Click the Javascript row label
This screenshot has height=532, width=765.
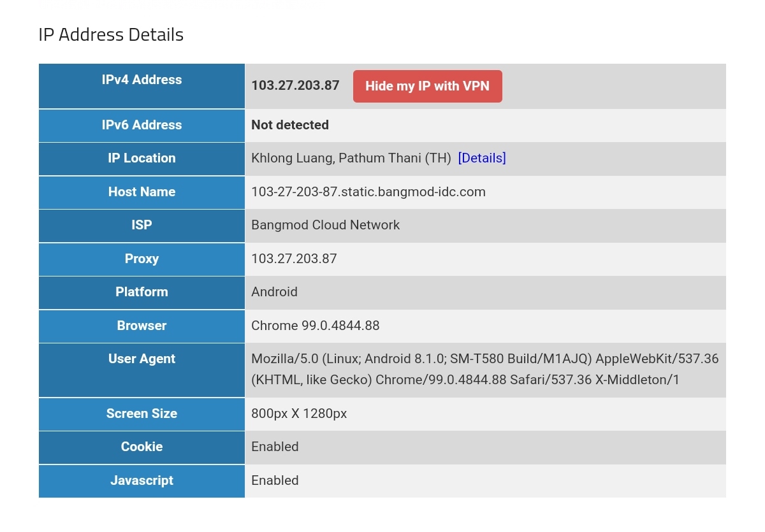tap(142, 480)
